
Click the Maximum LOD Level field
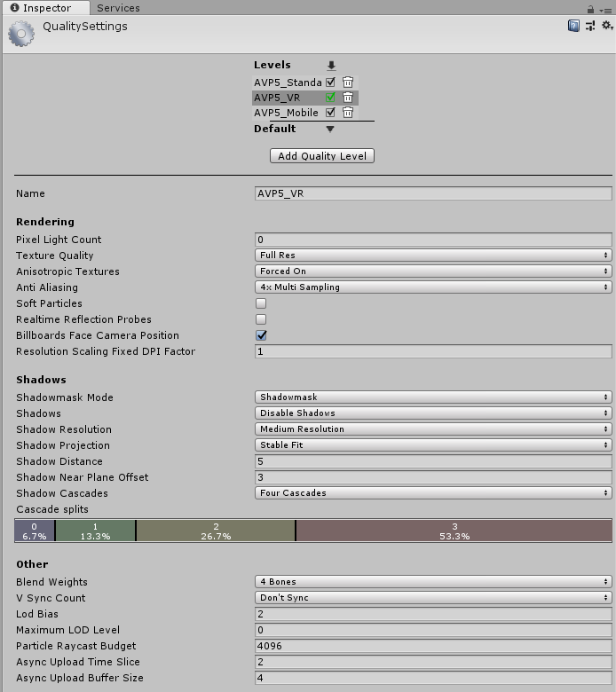[433, 630]
